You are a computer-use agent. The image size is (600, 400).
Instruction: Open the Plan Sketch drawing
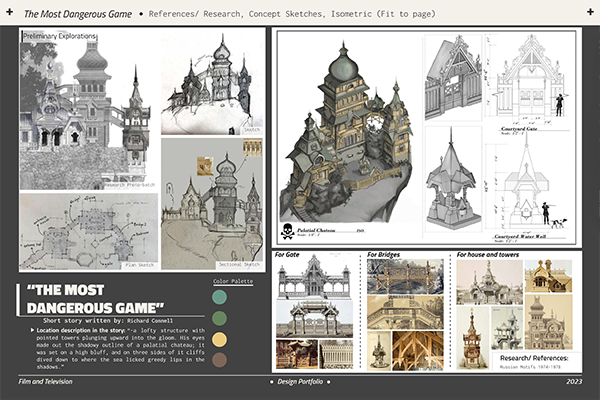88,231
